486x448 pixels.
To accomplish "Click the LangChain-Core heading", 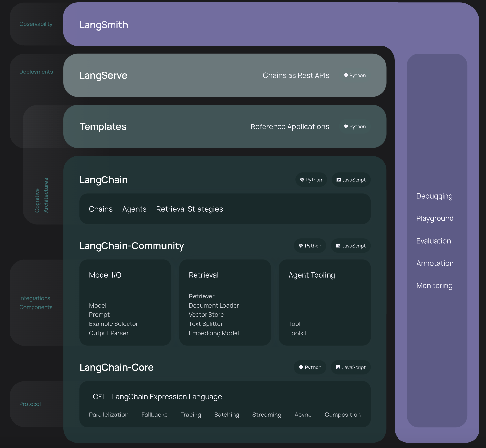I will click(116, 367).
